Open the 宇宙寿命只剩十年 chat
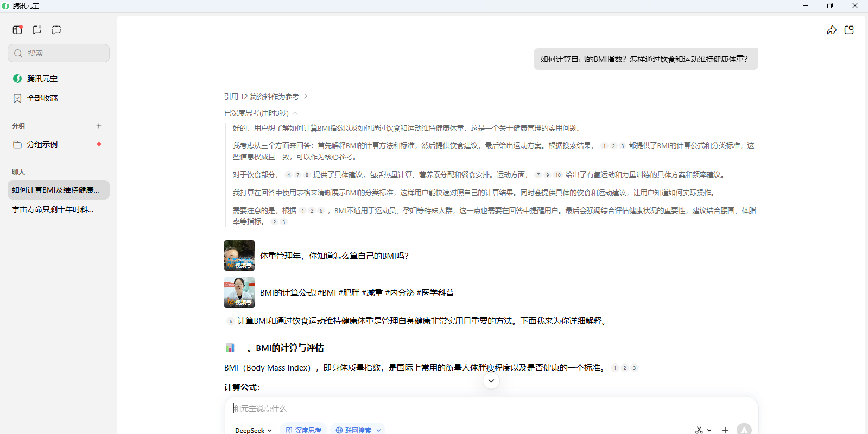Image resolution: width=868 pixels, height=434 pixels. [53, 209]
